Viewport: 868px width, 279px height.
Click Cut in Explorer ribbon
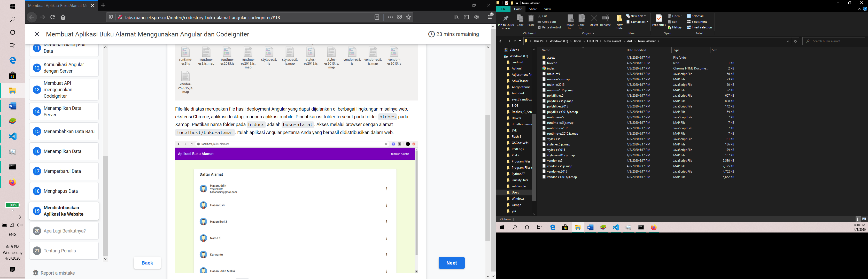pos(543,16)
